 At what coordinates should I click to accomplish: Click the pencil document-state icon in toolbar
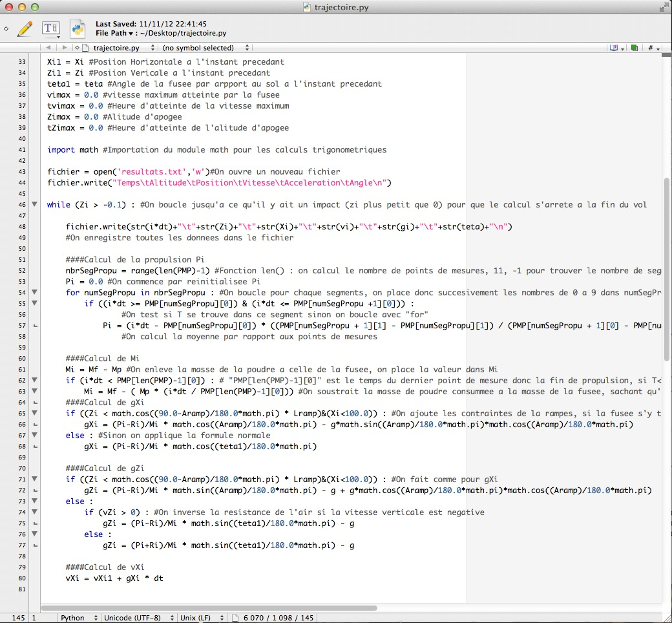(x=25, y=28)
